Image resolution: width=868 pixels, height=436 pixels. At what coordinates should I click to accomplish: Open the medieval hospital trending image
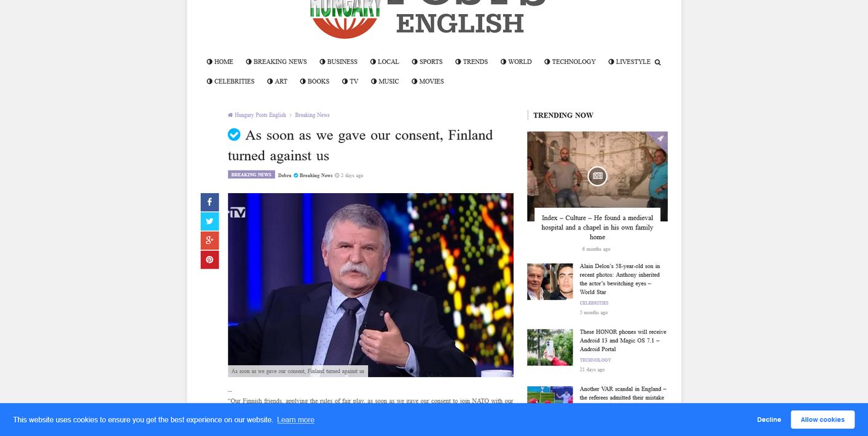(597, 176)
